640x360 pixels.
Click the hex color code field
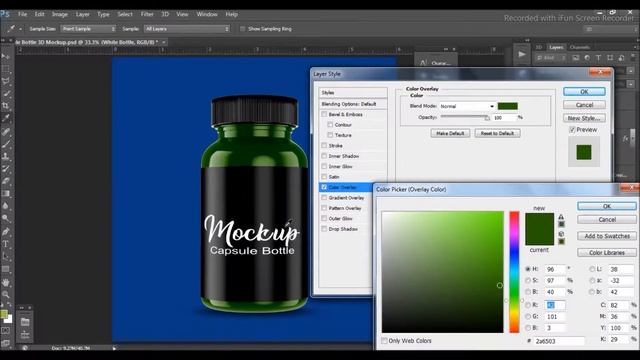click(x=559, y=341)
